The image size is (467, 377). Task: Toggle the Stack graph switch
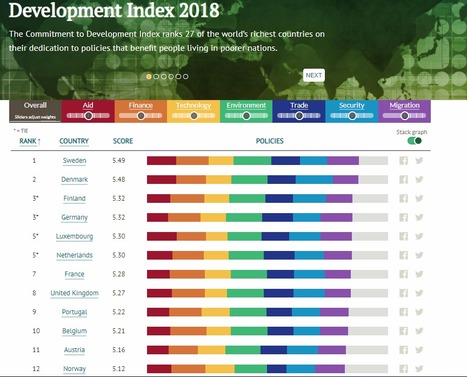[415, 141]
